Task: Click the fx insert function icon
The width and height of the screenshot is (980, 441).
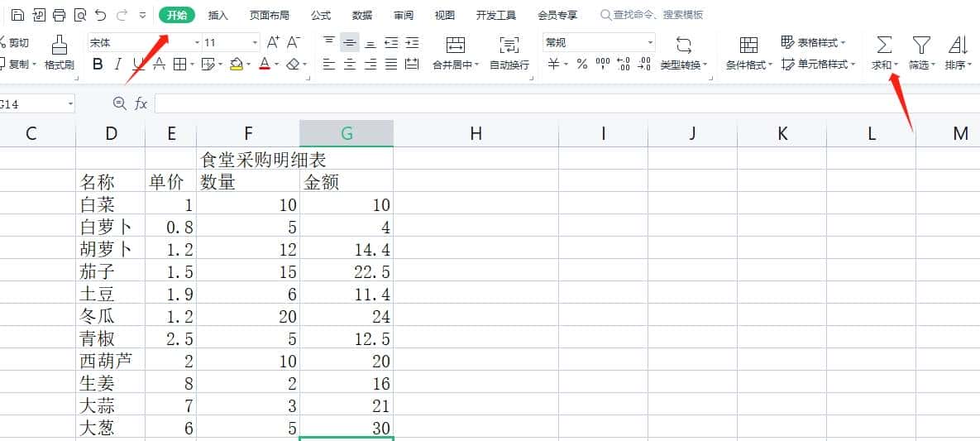Action: coord(141,104)
